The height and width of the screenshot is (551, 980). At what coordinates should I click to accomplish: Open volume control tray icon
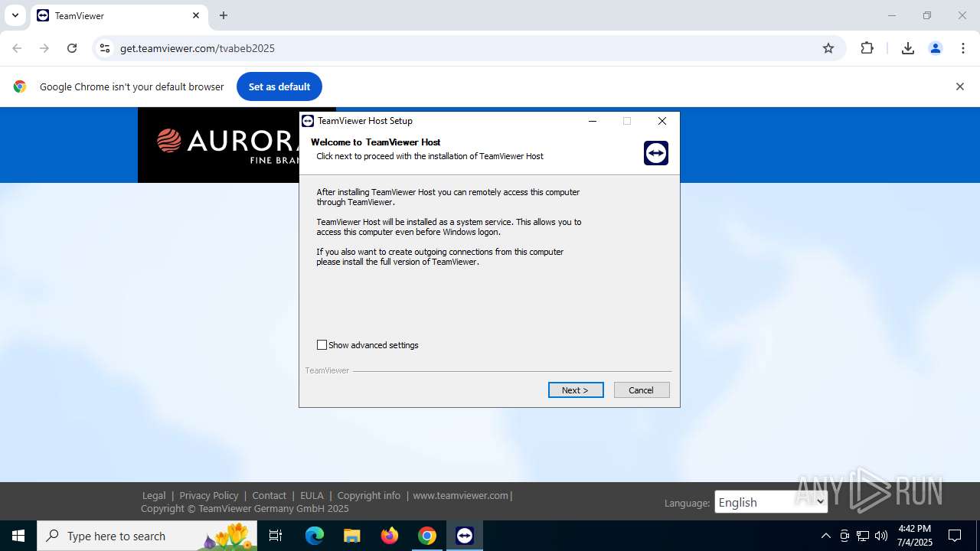[x=881, y=536]
